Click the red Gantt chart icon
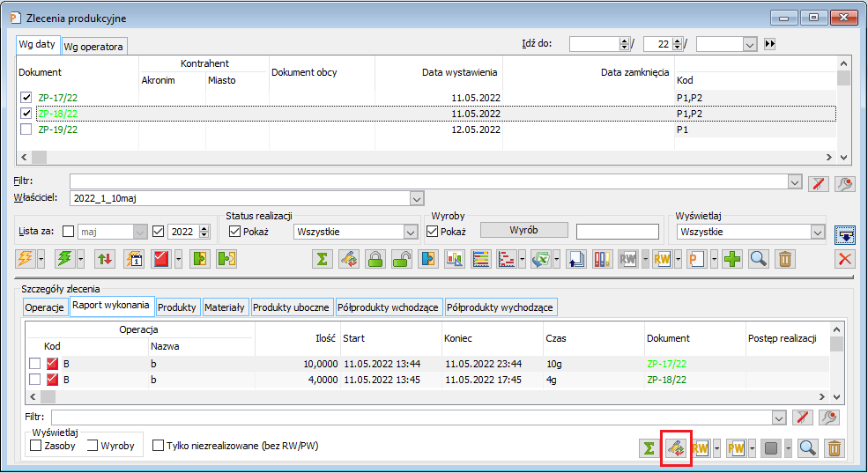868x473 pixels. pyautogui.click(x=507, y=259)
